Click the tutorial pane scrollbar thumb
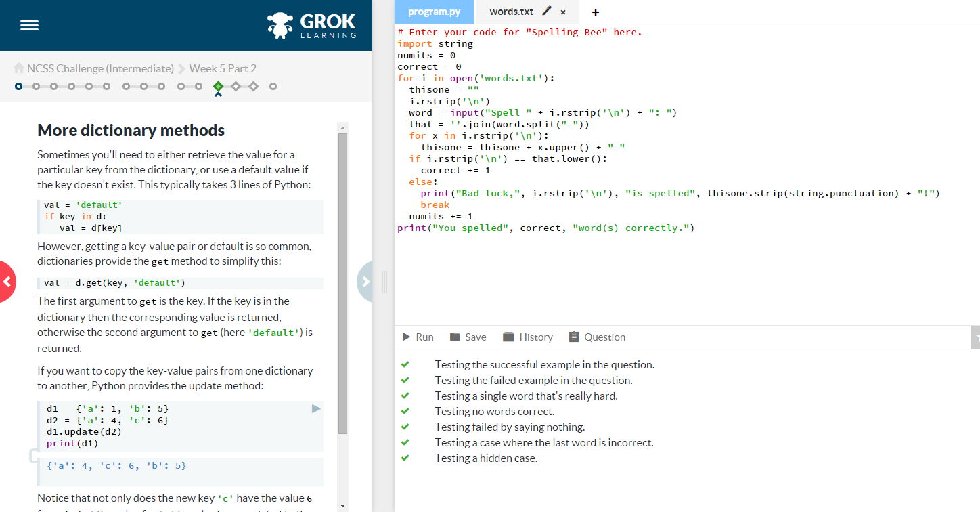This screenshot has height=512, width=980. pos(342,283)
